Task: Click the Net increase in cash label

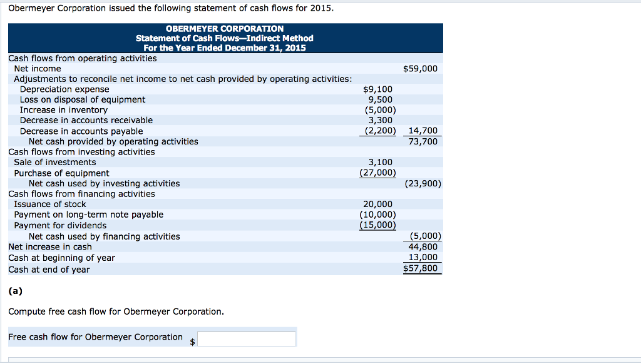Action: tap(50, 247)
